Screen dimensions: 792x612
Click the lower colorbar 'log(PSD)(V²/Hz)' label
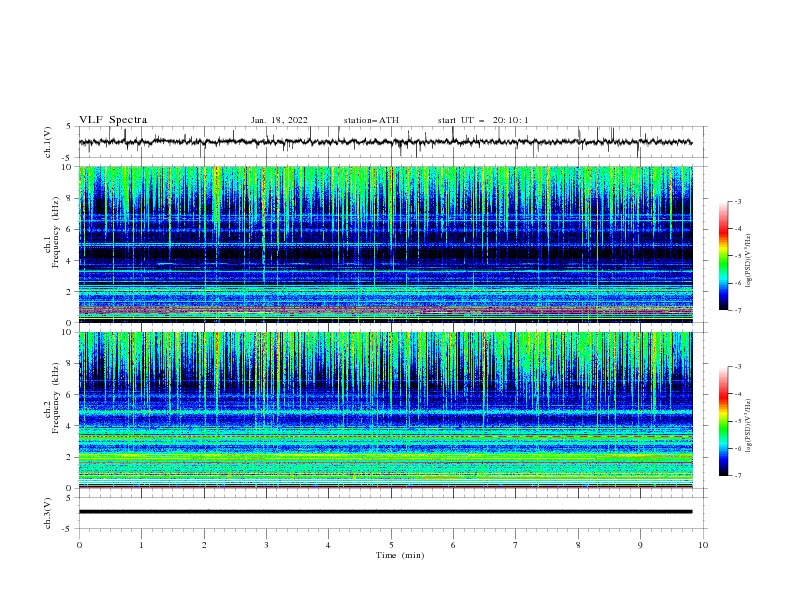[x=749, y=426]
